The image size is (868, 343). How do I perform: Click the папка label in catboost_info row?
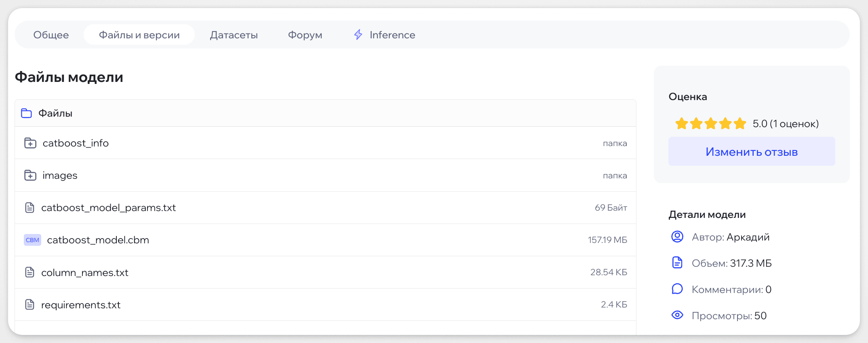615,143
